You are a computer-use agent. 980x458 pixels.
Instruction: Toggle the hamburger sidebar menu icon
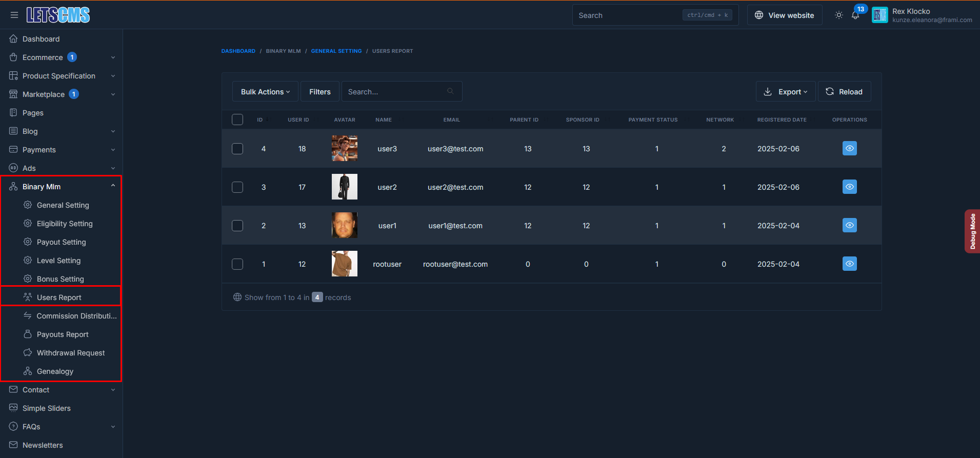pyautogui.click(x=14, y=15)
